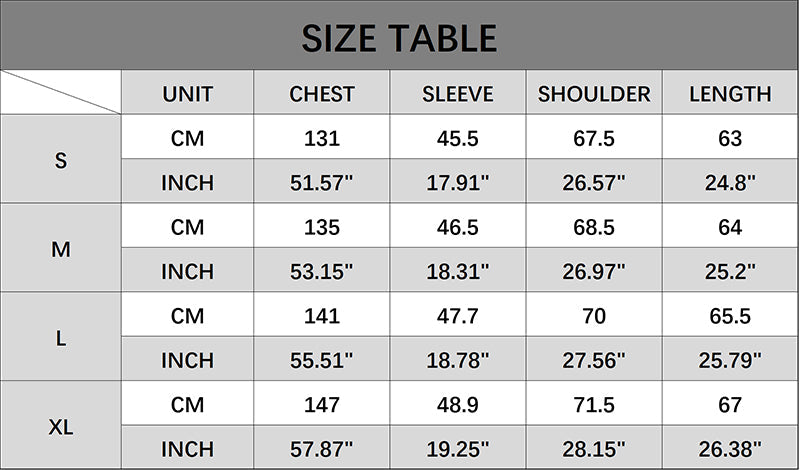Click the SIZE TABLE title
This screenshot has width=800, height=470.
[399, 37]
